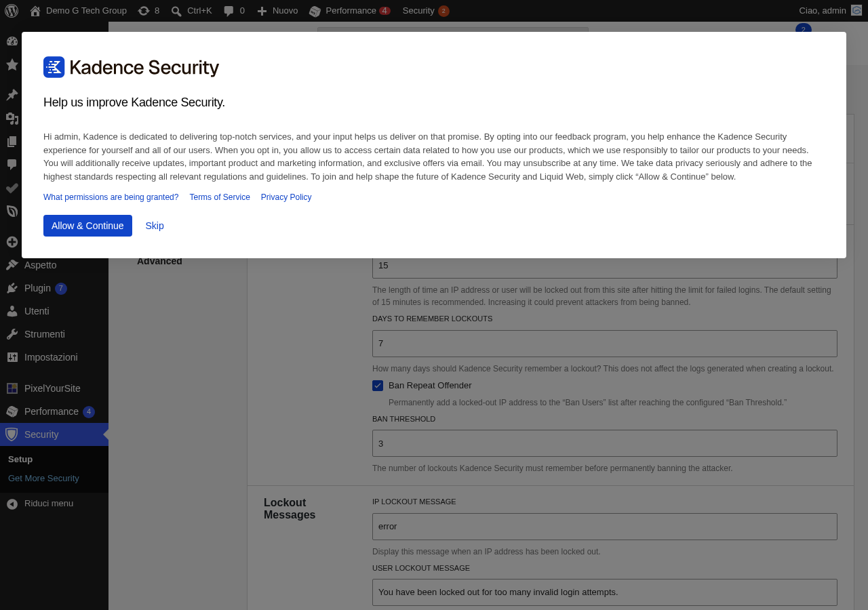
Task: Select the Advanced settings tab
Action: [x=159, y=262]
